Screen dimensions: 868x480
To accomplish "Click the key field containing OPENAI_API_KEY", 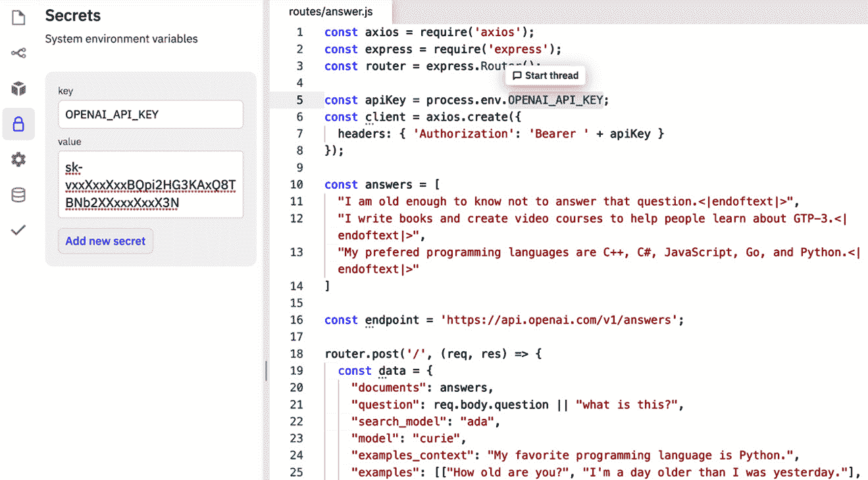I will click(150, 114).
